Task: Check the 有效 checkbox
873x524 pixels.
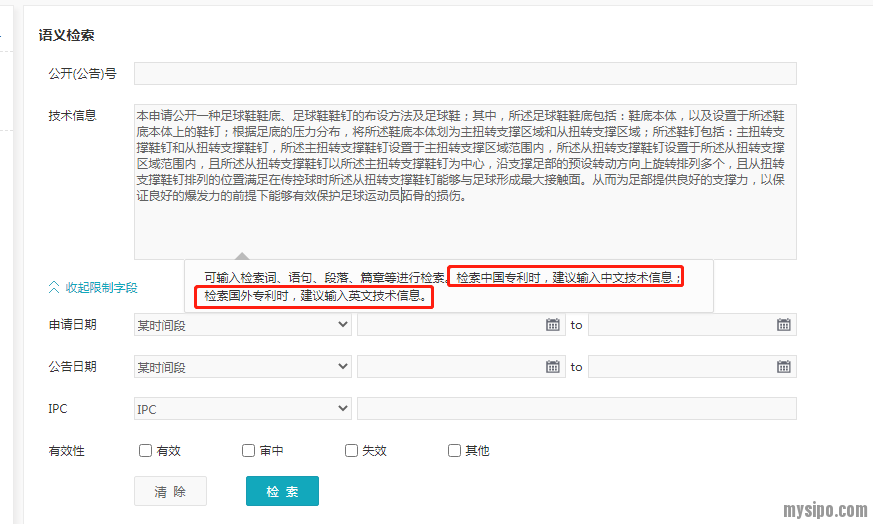Action: coord(146,451)
